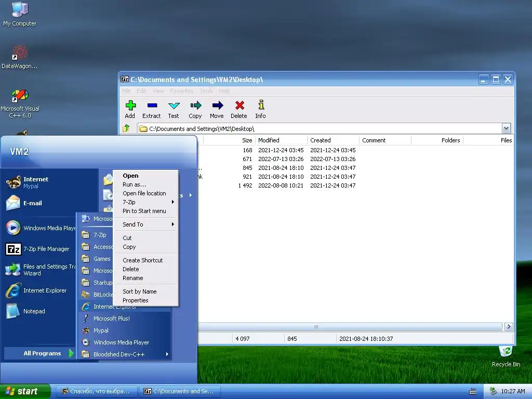Launch Internet Explorer from left Start column

tap(37, 290)
